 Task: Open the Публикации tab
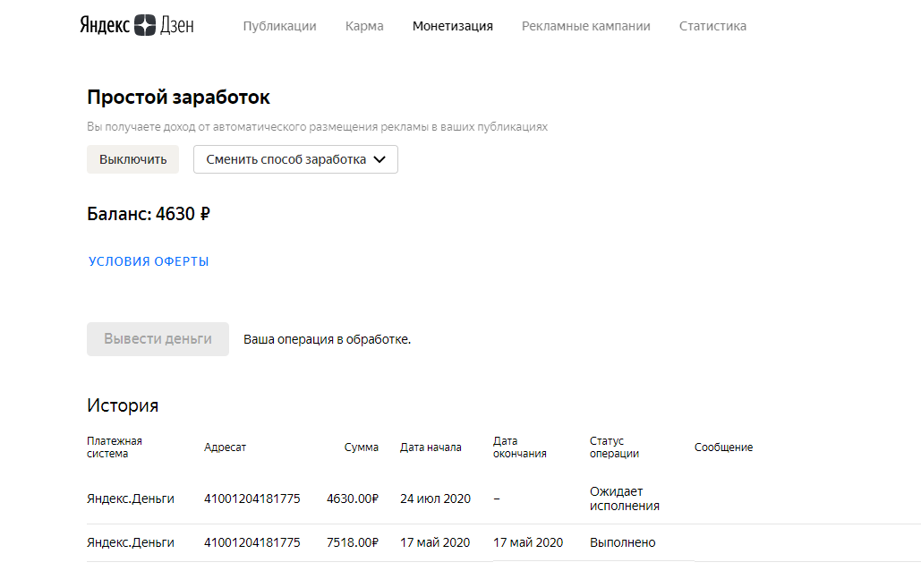(279, 26)
